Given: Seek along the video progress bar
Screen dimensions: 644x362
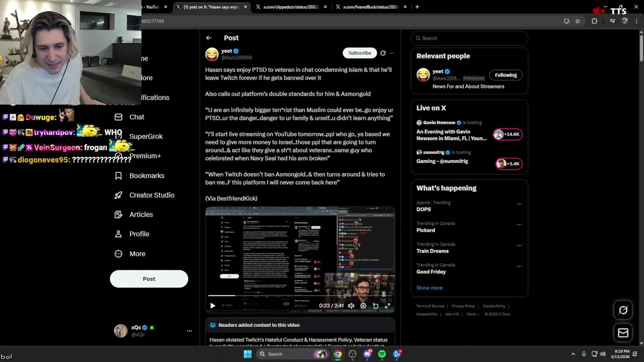Looking at the screenshot, I should click(300, 296).
